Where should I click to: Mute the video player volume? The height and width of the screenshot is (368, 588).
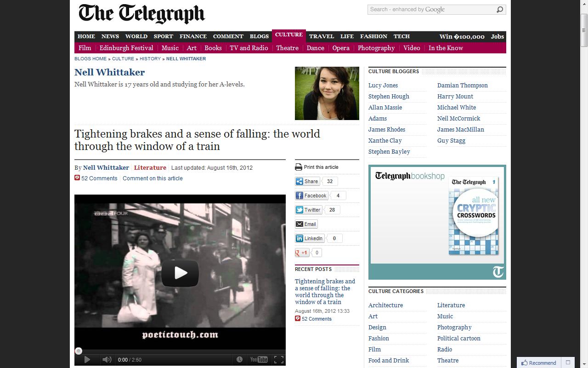pyautogui.click(x=107, y=360)
